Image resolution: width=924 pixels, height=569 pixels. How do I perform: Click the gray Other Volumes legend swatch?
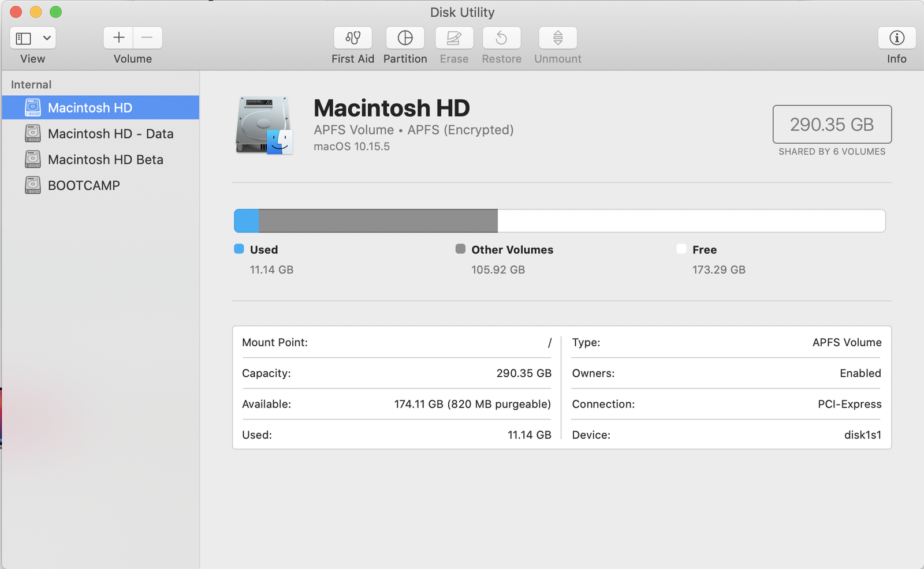[x=460, y=249]
